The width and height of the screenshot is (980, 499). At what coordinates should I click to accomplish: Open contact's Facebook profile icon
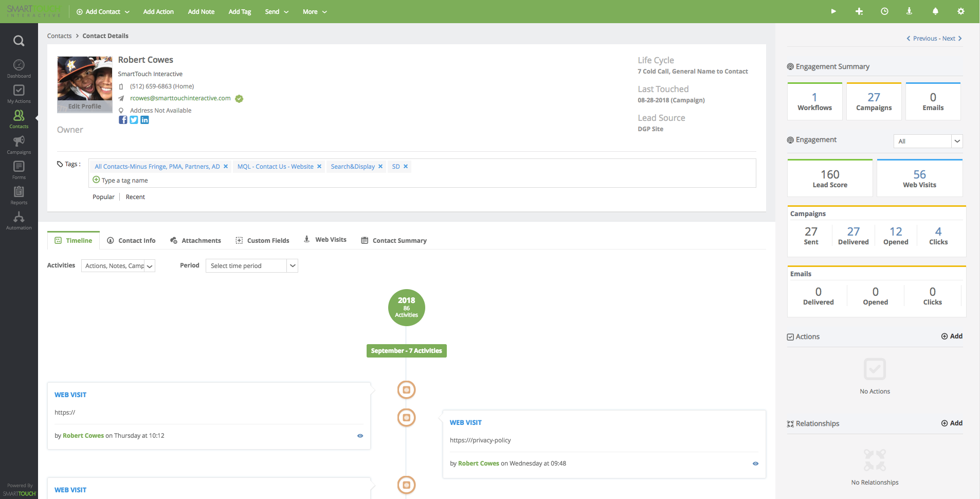tap(123, 120)
